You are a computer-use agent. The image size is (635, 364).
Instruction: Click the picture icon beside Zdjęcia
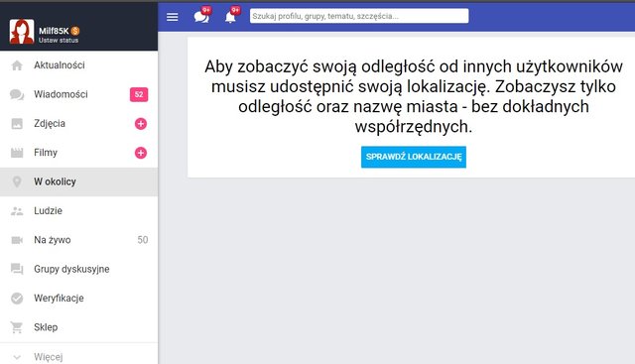coord(17,124)
